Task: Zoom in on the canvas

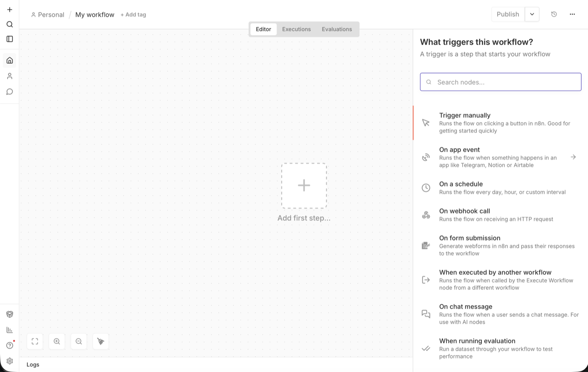Action: 57,341
